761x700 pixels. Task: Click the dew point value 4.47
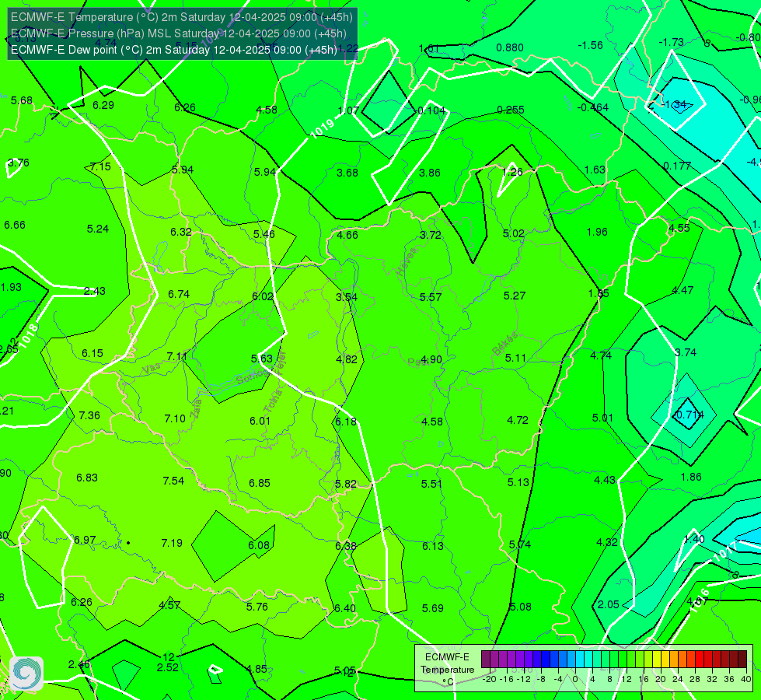(x=682, y=290)
